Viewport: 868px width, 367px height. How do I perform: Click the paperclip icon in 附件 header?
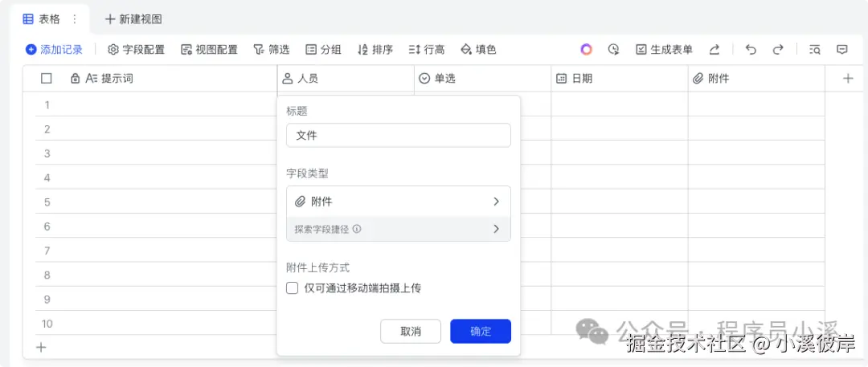click(x=698, y=79)
